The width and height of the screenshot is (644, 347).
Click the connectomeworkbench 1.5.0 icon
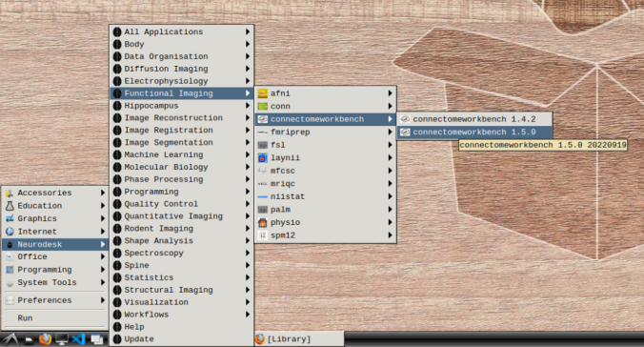click(x=405, y=132)
